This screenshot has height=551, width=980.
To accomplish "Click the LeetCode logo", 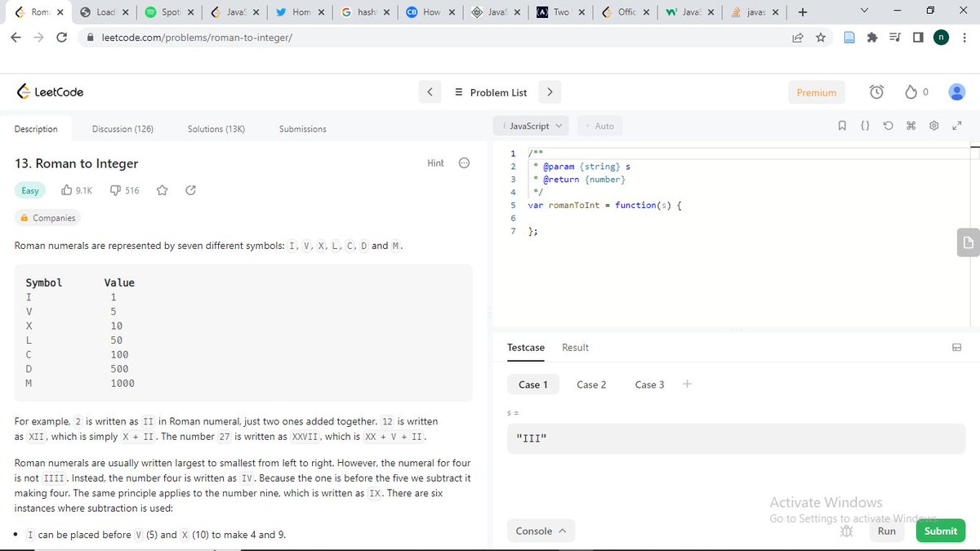I will coord(50,92).
